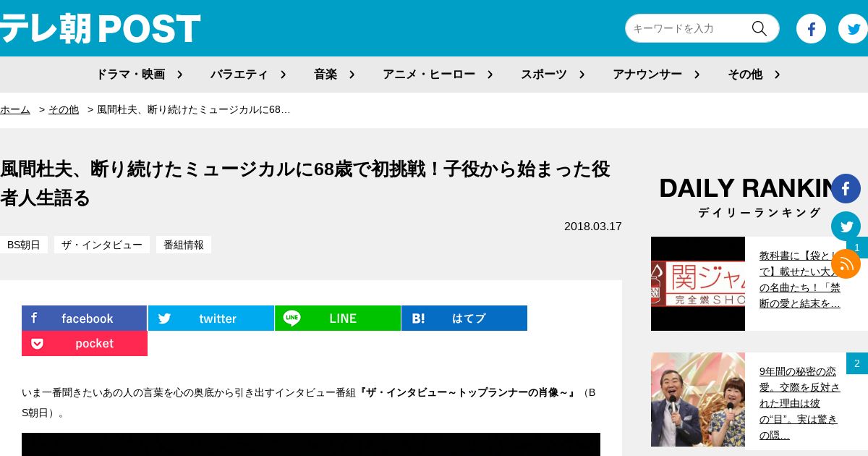Expand chevron next to バラエティ
This screenshot has height=456, width=868.
pyautogui.click(x=283, y=74)
